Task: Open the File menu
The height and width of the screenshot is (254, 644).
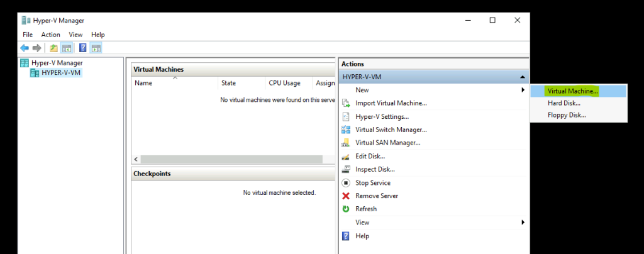Action: pyautogui.click(x=28, y=35)
